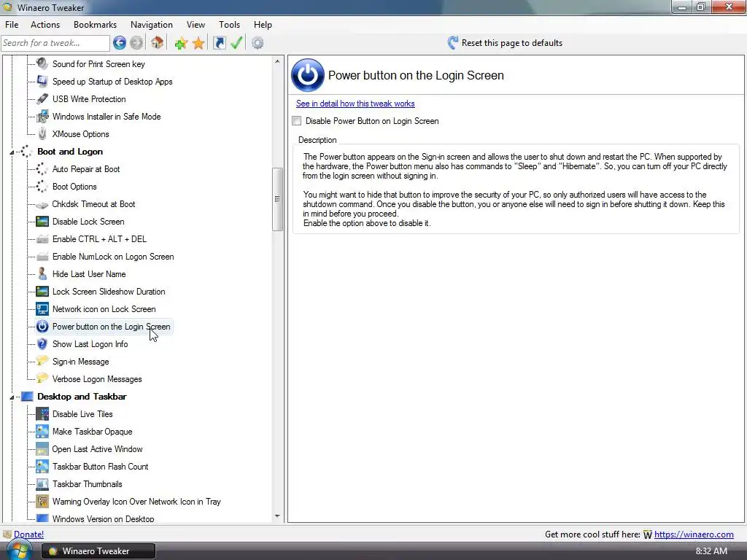Click the Network icon on Lock Screen icon
The height and width of the screenshot is (560, 747).
coord(42,309)
